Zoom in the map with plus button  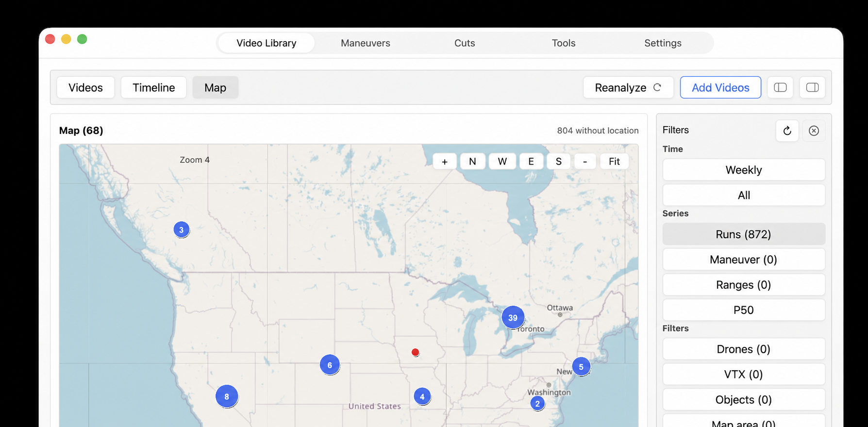pyautogui.click(x=445, y=162)
